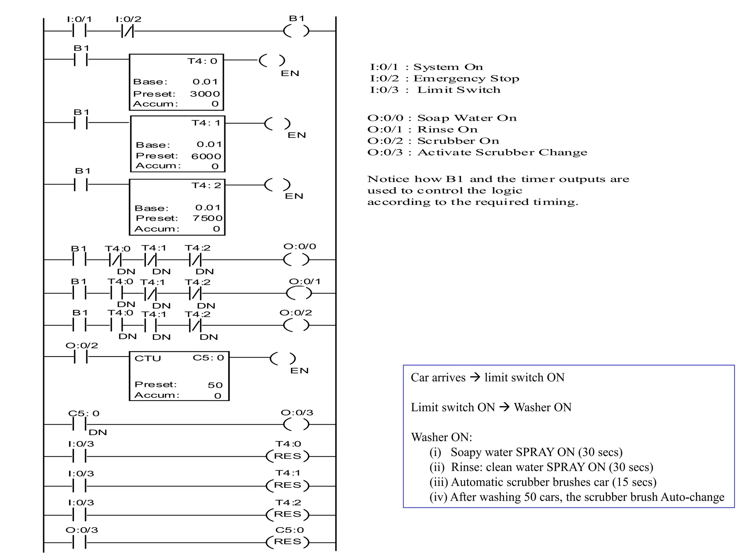Screen dimensions: 747x560
Task: Click the preset value 3000 in T4:0
Action: [205, 94]
